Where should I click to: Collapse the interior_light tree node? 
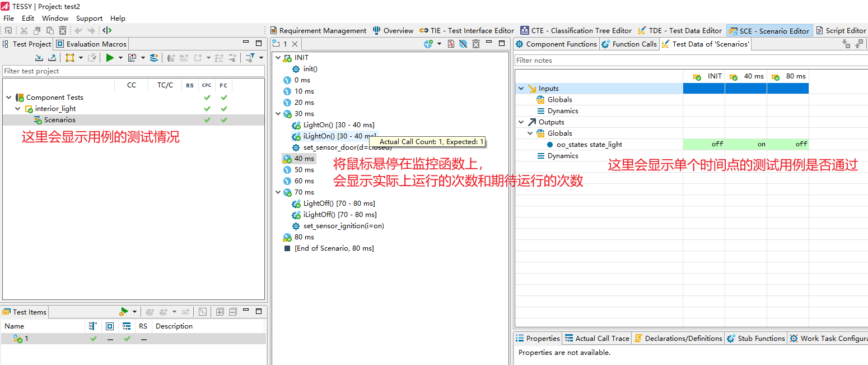[18, 109]
